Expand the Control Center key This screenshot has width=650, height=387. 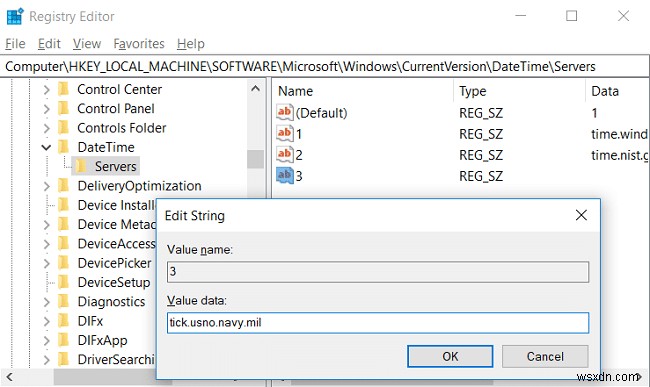pos(46,89)
